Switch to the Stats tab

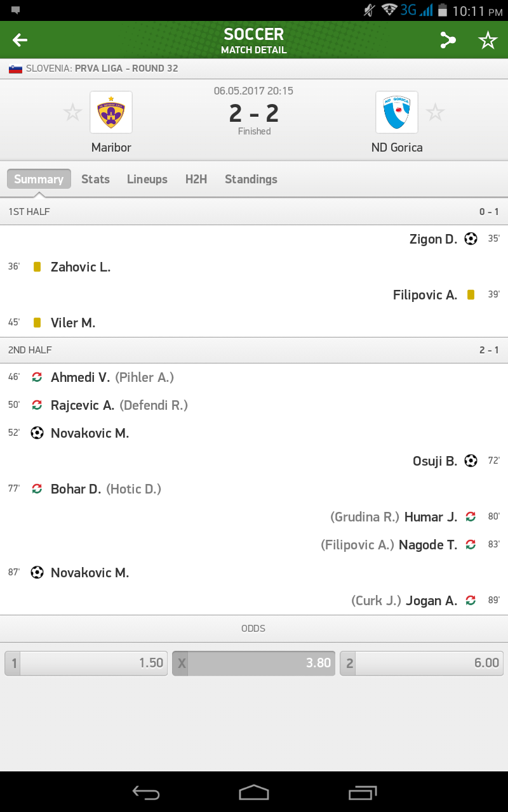tap(95, 179)
